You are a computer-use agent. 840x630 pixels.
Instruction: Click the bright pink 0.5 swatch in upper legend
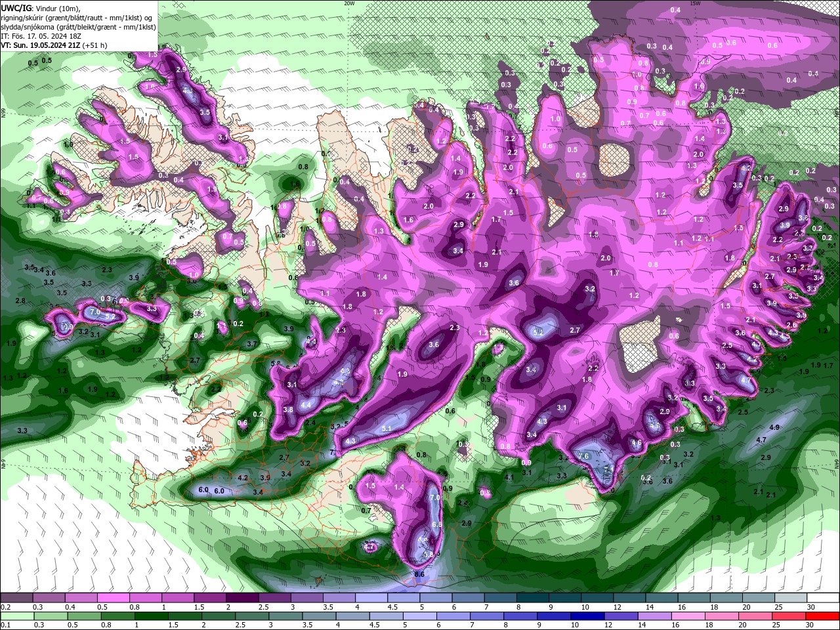[x=113, y=598]
